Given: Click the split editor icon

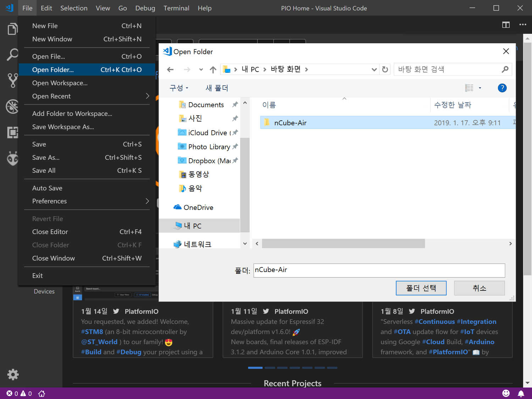Looking at the screenshot, I should click(x=506, y=25).
